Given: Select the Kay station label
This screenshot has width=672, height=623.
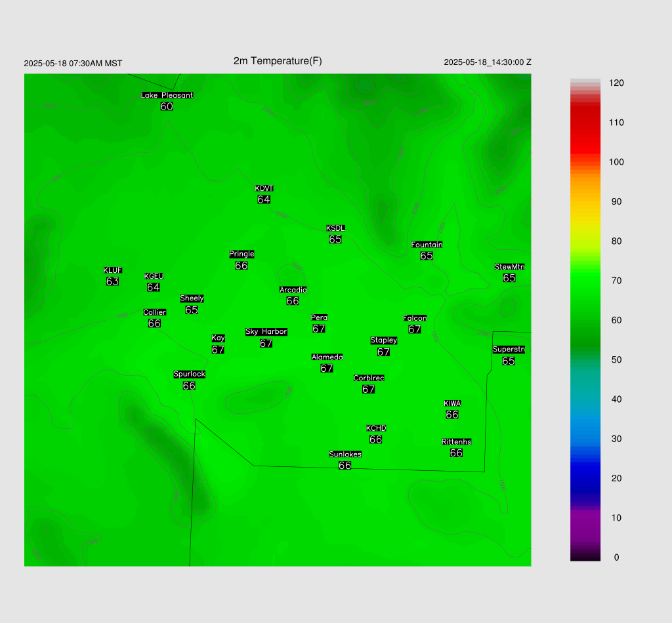Looking at the screenshot, I should (218, 338).
